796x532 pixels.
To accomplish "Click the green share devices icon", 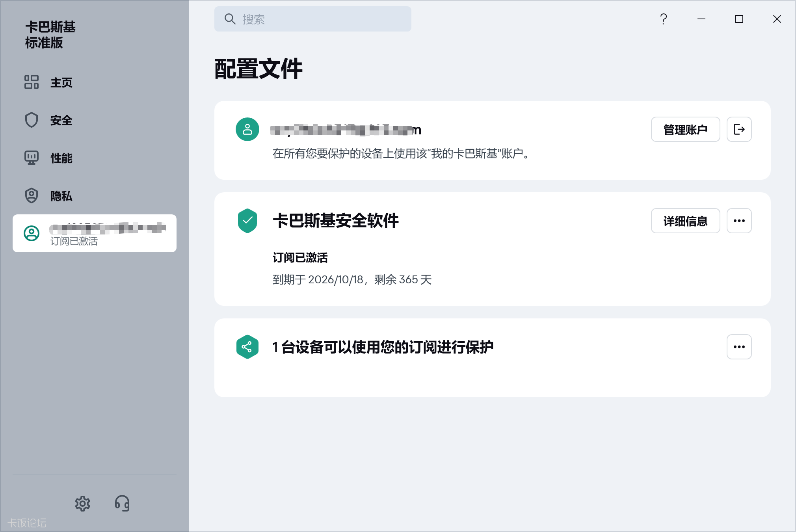I will [247, 347].
